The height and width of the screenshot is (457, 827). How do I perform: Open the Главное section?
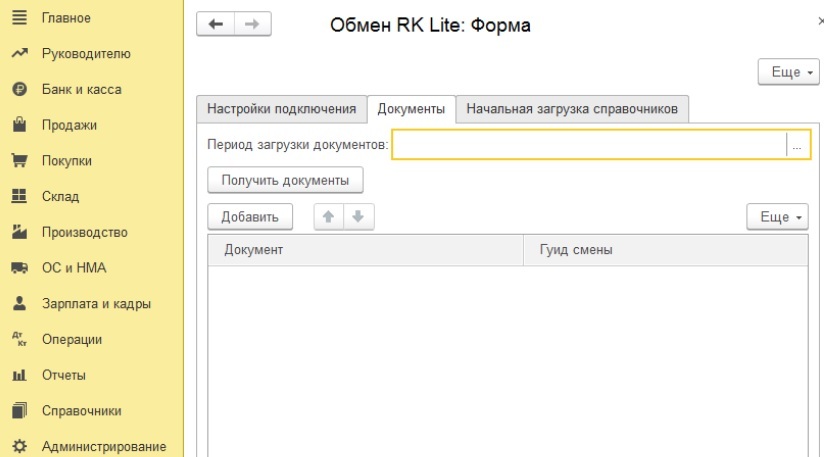tap(66, 18)
